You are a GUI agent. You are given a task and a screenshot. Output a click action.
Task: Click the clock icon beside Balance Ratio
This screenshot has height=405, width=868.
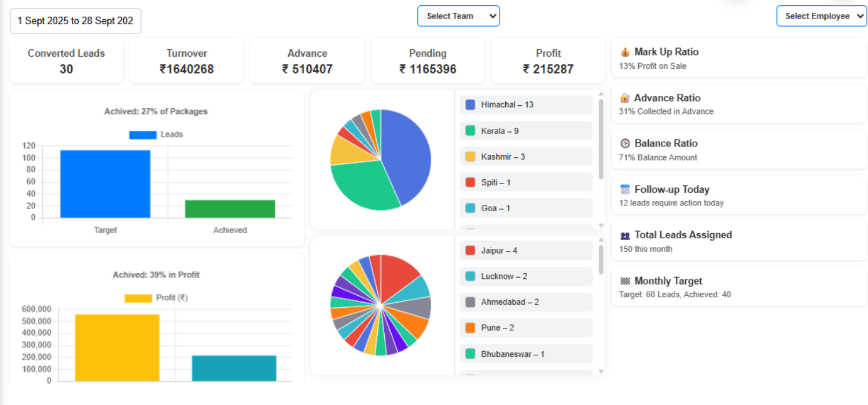click(625, 143)
